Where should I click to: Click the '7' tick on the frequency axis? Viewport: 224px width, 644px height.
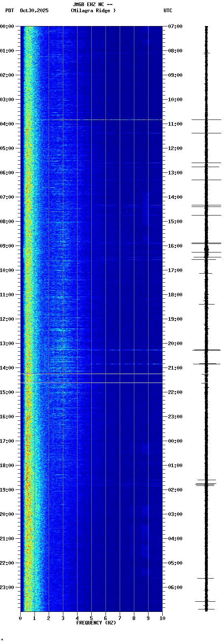pos(120,618)
